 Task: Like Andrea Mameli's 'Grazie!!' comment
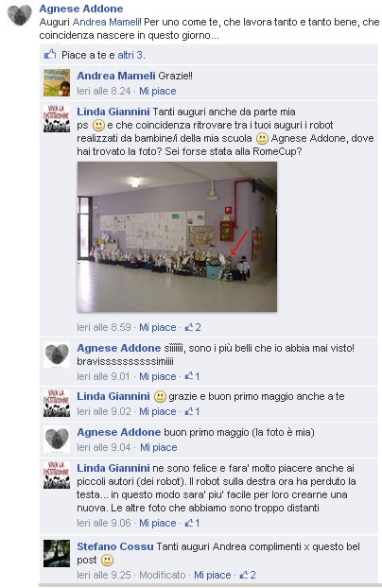(158, 91)
